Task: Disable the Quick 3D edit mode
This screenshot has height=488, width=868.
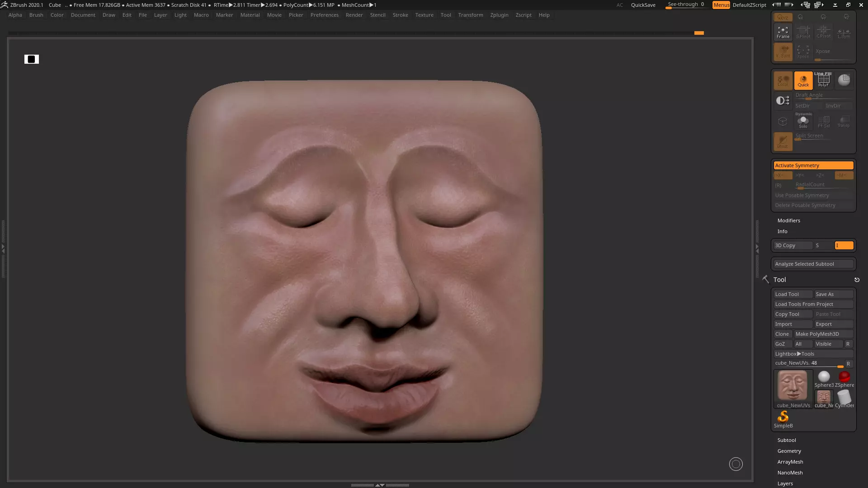Action: (x=803, y=80)
